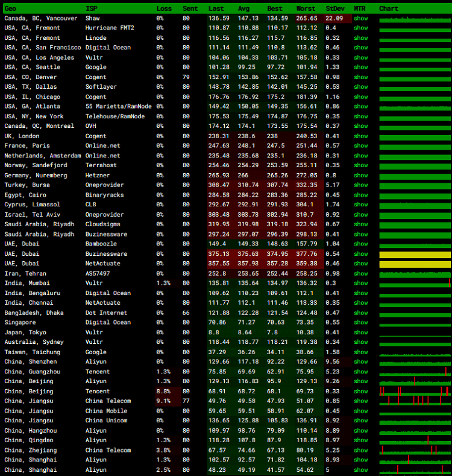Show MTR for Fremont Hurricane FMT2

pyautogui.click(x=360, y=28)
